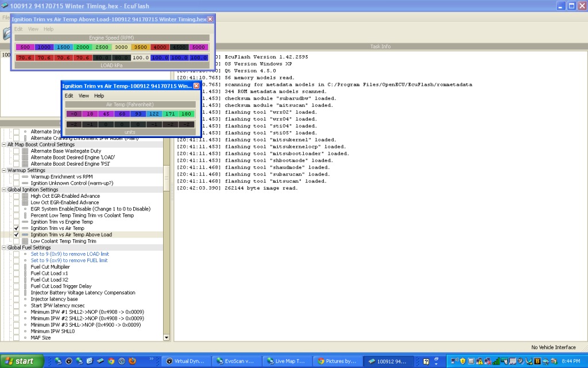Check Low Coolant Temp Timing Trim checkbox
Image resolution: width=588 pixels, height=368 pixels.
[x=16, y=241]
